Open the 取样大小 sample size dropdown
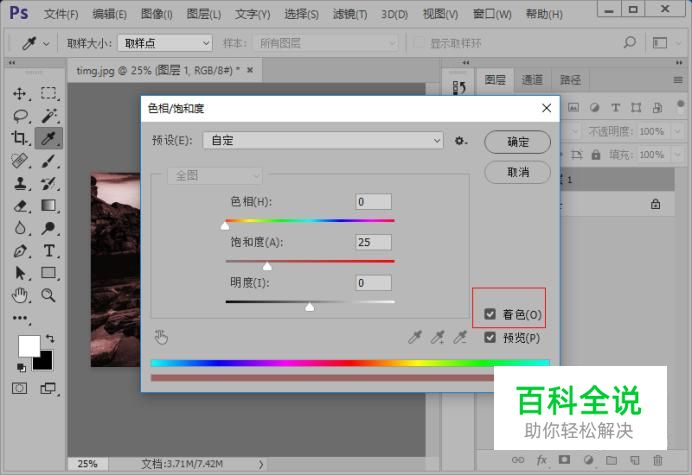Screen dimensions: 692x475 point(165,43)
